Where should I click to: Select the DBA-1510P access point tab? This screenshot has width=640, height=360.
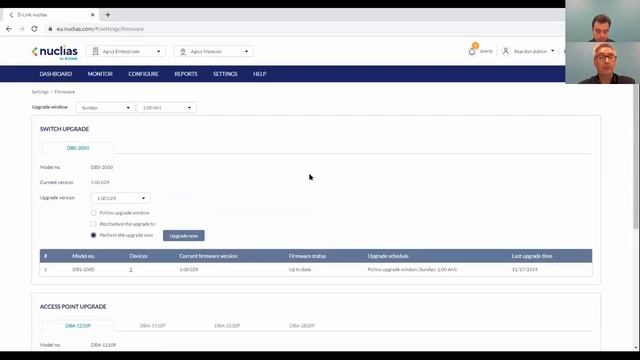coord(152,326)
